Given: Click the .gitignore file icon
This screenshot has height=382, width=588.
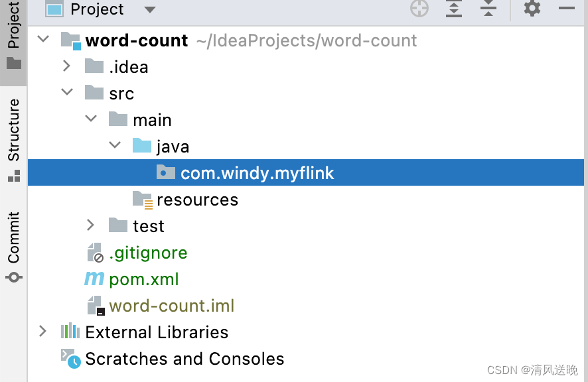Looking at the screenshot, I should [93, 252].
